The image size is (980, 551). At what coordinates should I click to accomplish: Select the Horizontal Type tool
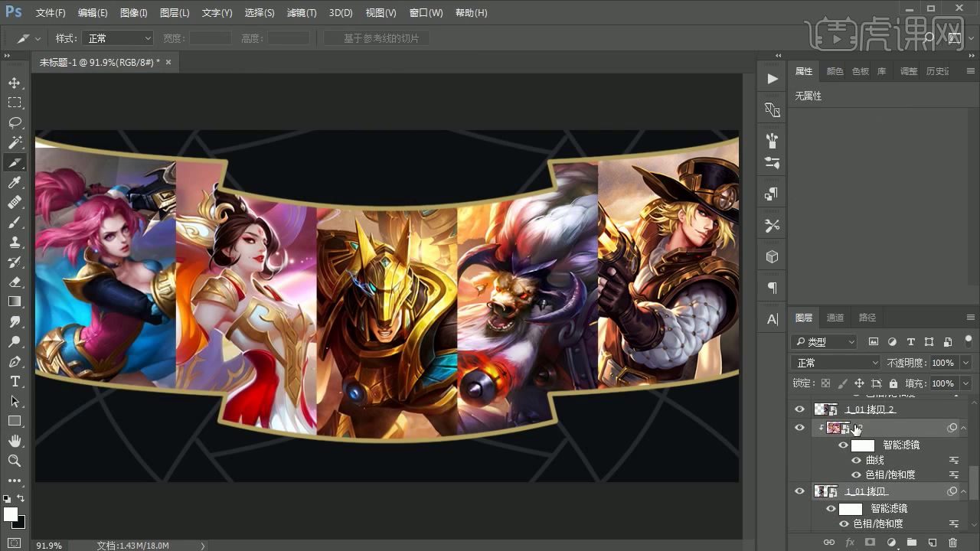pyautogui.click(x=15, y=381)
